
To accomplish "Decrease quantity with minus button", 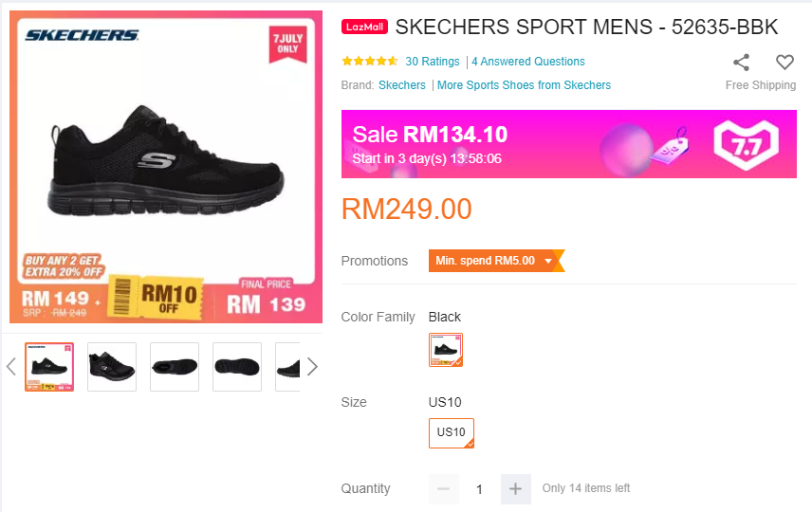I will tap(444, 489).
